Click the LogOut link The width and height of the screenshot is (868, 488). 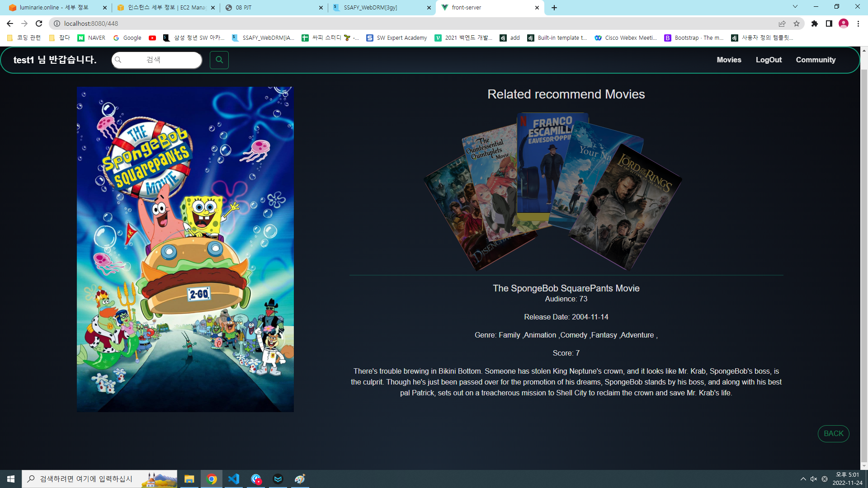pyautogui.click(x=769, y=60)
